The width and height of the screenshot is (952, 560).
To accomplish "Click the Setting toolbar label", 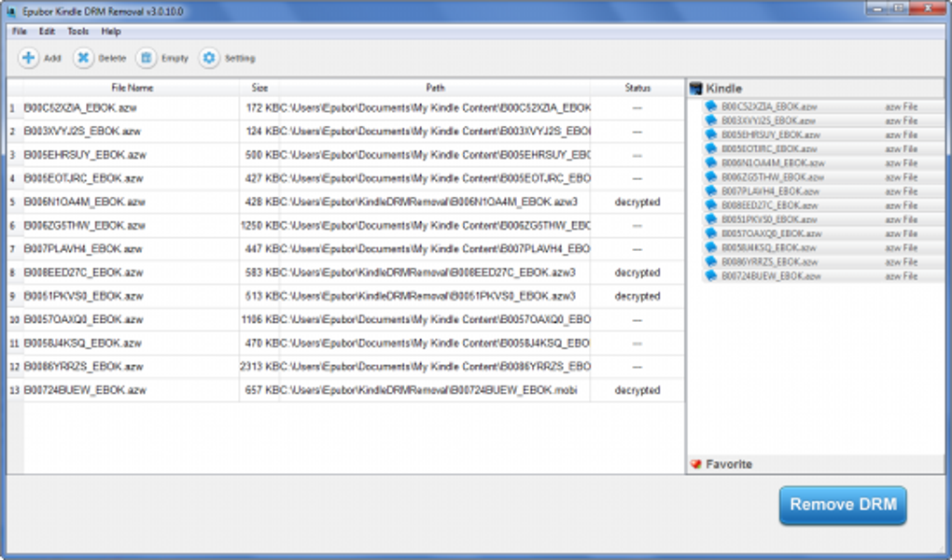I will (240, 58).
